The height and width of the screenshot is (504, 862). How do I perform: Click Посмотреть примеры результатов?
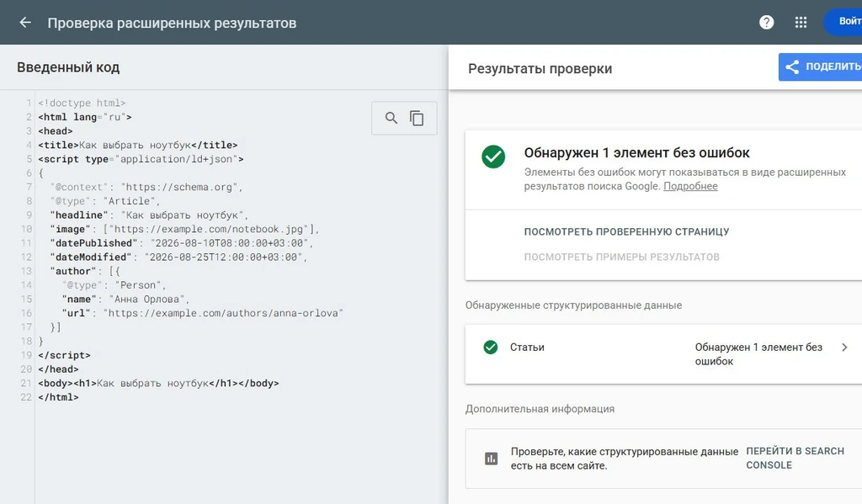(621, 257)
